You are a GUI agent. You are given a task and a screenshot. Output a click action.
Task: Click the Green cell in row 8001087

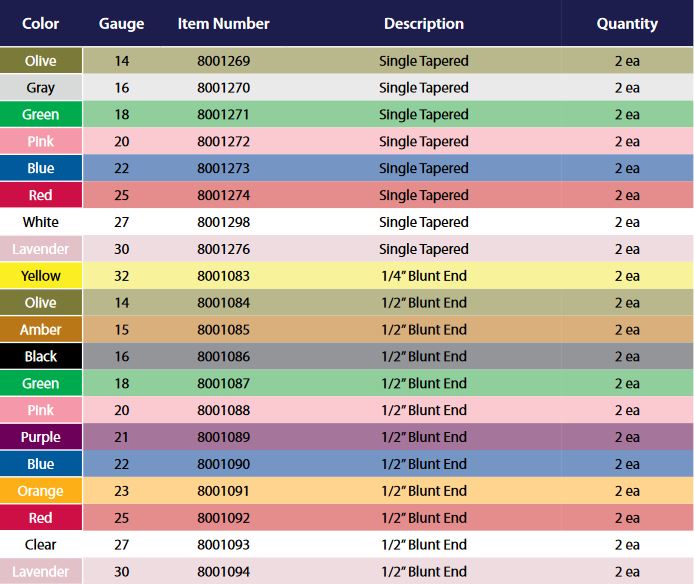pos(41,383)
